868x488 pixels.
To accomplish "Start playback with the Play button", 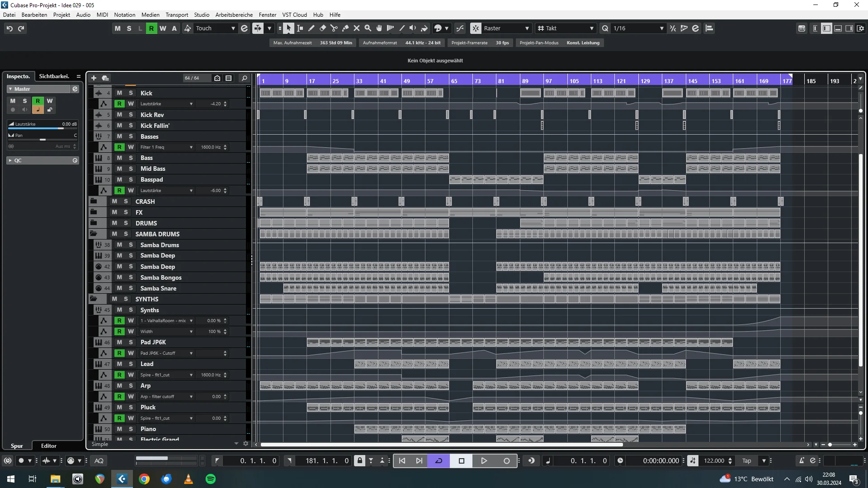I will (x=484, y=461).
